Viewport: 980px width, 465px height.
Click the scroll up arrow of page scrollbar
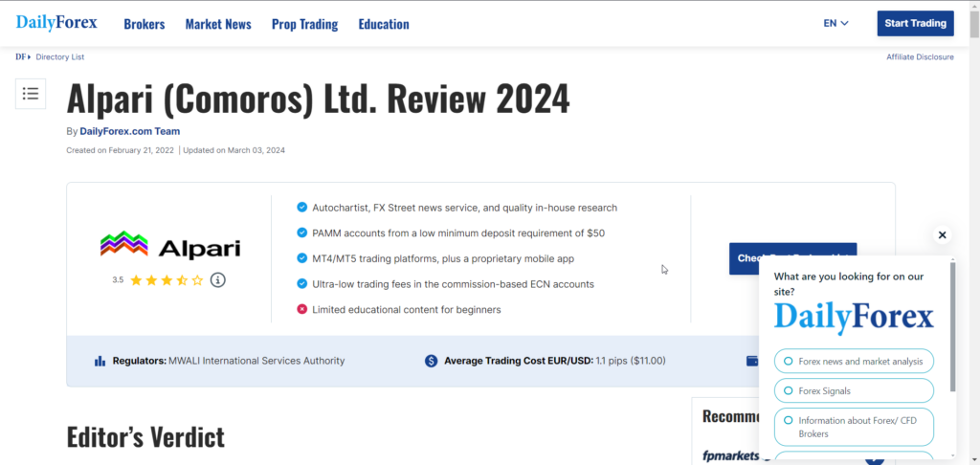click(974, 6)
